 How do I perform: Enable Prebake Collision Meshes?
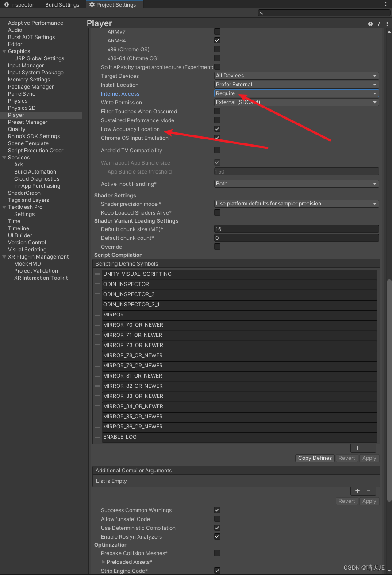pyautogui.click(x=217, y=553)
